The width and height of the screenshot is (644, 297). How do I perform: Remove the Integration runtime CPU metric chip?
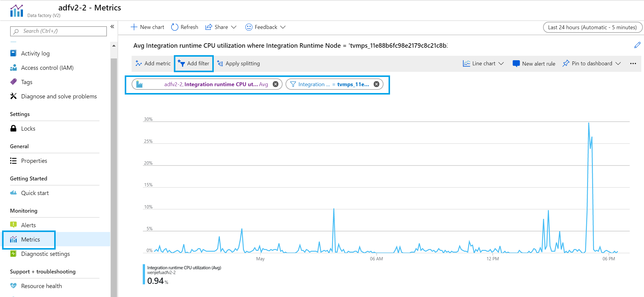[276, 84]
